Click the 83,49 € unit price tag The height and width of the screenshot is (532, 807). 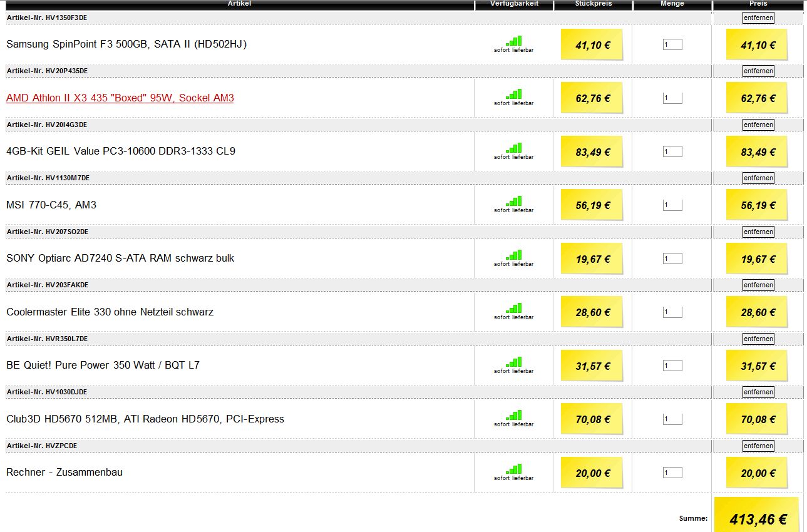592,151
